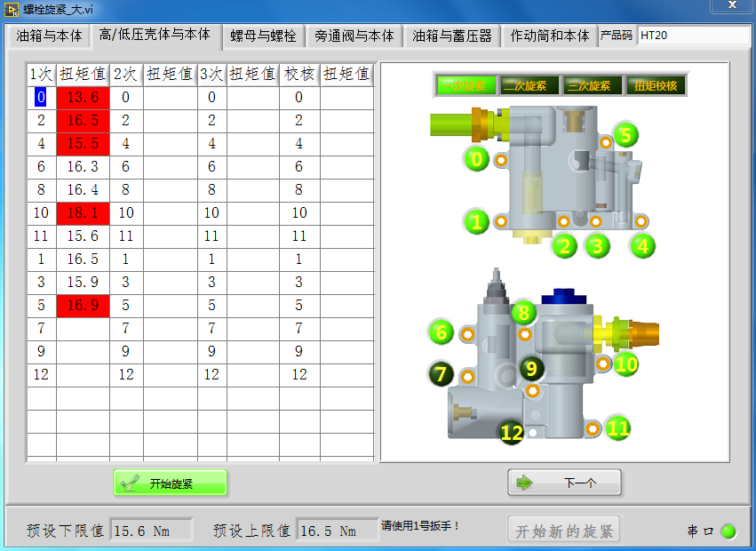The height and width of the screenshot is (551, 756).
Task: Click the 下一个 arrow button
Action: [x=564, y=483]
